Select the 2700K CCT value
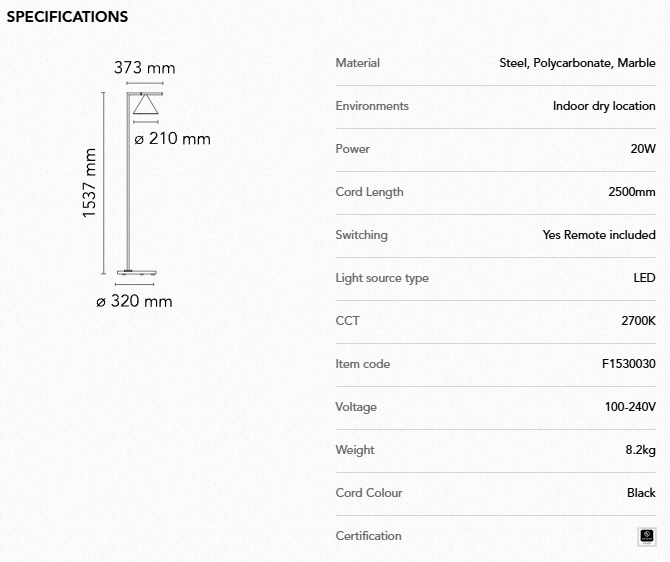Viewport: 670px width, 562px height. [x=638, y=321]
